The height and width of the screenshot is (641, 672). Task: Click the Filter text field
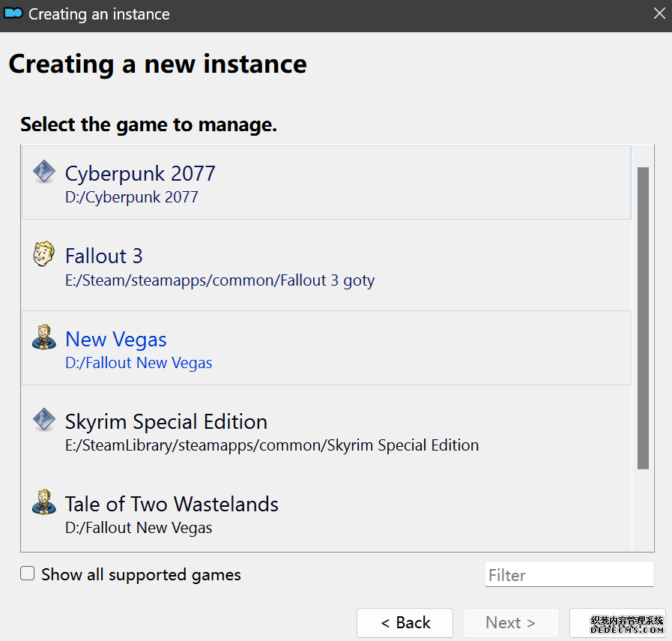pos(569,575)
